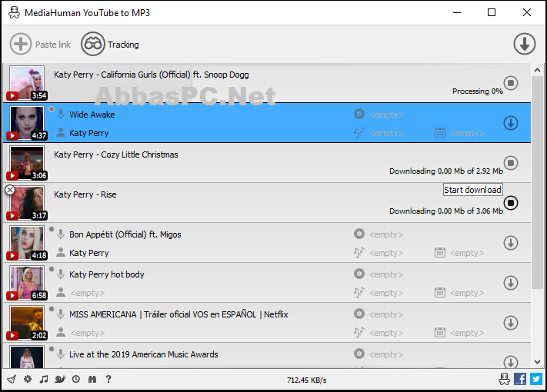
Task: Stop processing California Gurls
Action: pyautogui.click(x=511, y=83)
